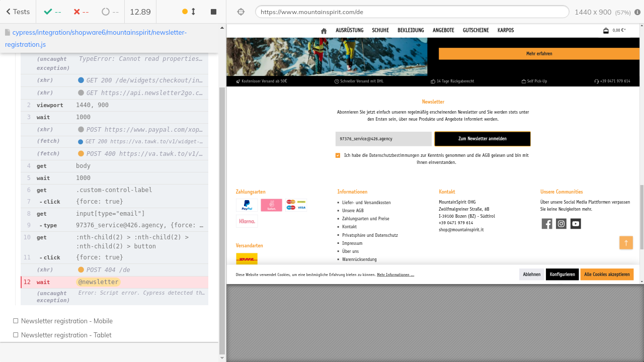
Task: Click Alle Cookies akzeptieren button
Action: (606, 275)
